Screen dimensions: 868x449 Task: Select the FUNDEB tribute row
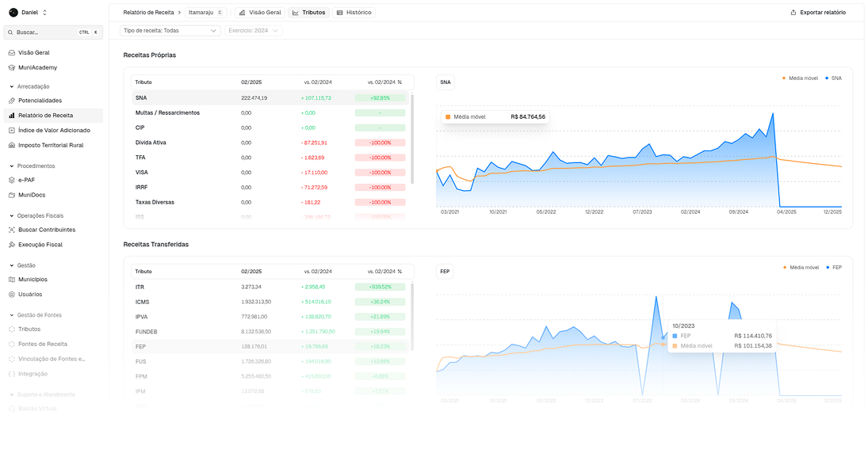click(x=270, y=332)
